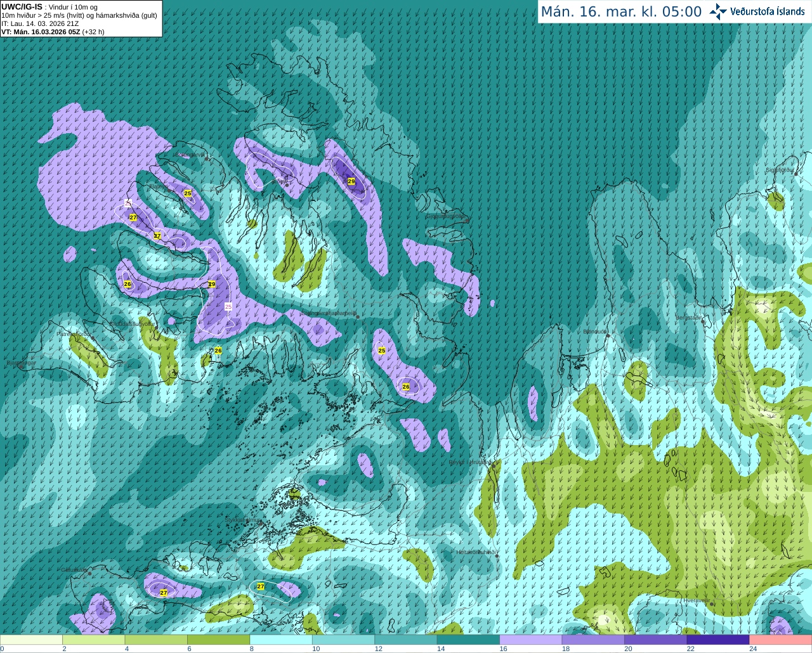Click the Bolungarvík station label
Viewport: 812px width, 653px height.
[190, 155]
